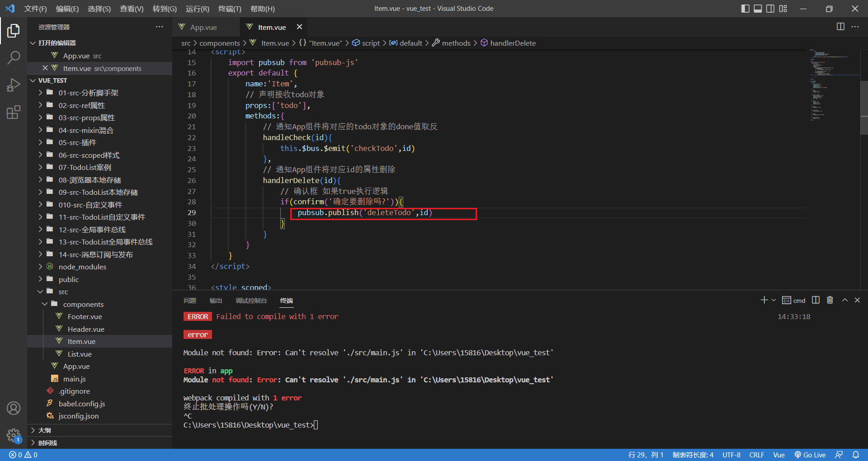Open the Accounts icon in activity bar

pos(14,408)
